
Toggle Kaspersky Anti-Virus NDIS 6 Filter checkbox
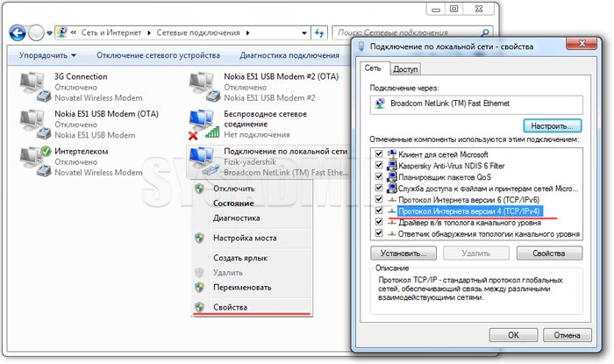379,166
